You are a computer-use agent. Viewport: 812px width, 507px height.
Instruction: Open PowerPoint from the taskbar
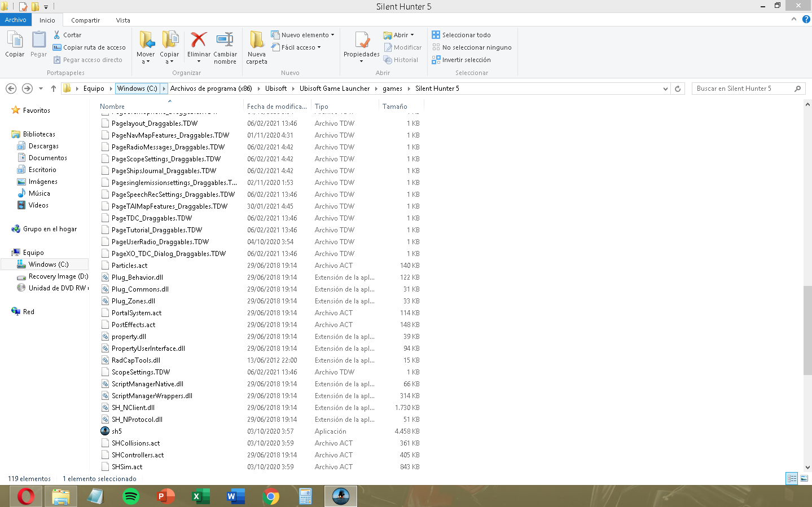tap(166, 496)
